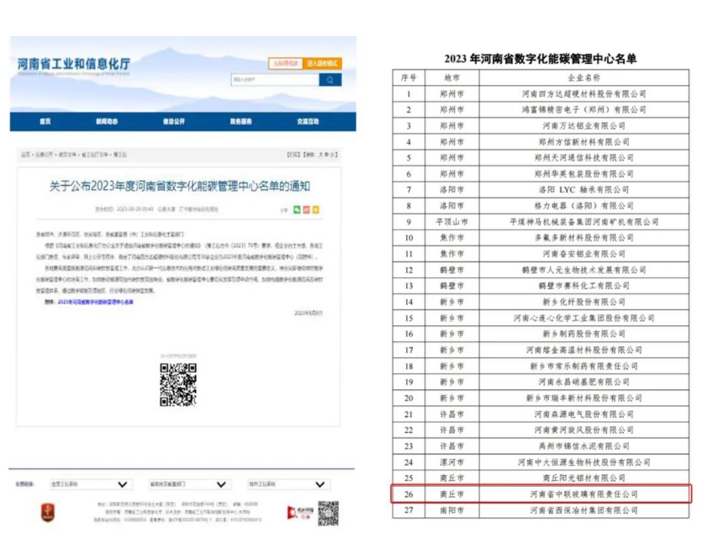Viewport: 728px width, 560px height.
Task: Select the cell 洛阳 LYC 轴承有限公司
Action: (584, 190)
